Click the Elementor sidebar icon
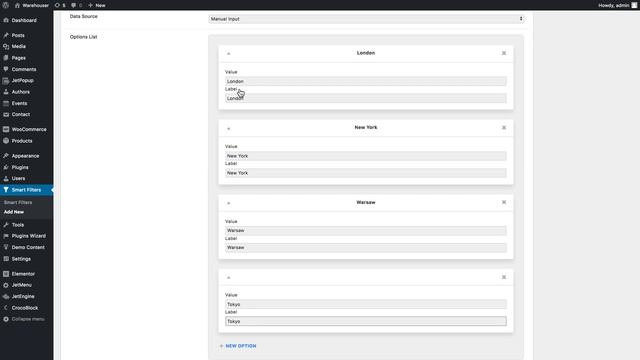640x360 pixels. [6, 274]
